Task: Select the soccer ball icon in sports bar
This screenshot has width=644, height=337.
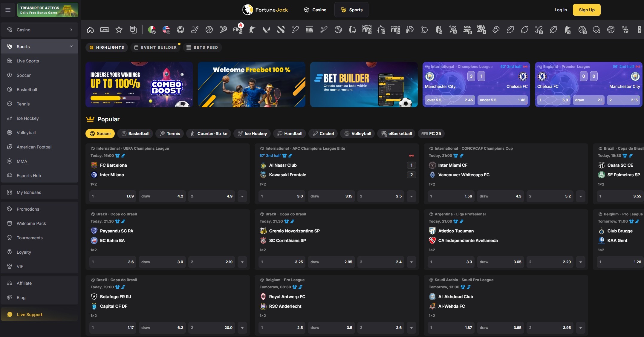Action: click(x=180, y=30)
